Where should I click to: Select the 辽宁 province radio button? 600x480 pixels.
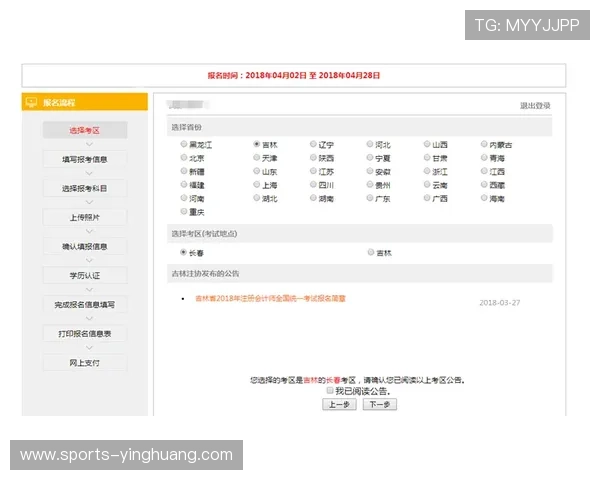tap(313, 144)
